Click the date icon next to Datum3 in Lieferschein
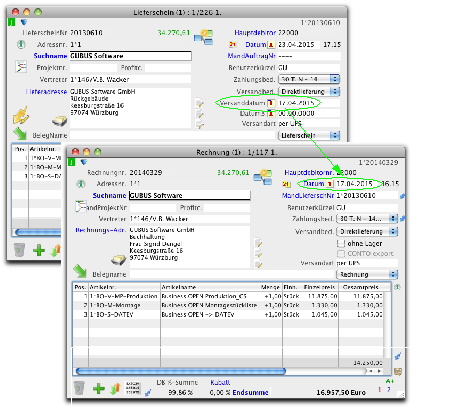Screen dimensions: 455x410 tap(271, 114)
